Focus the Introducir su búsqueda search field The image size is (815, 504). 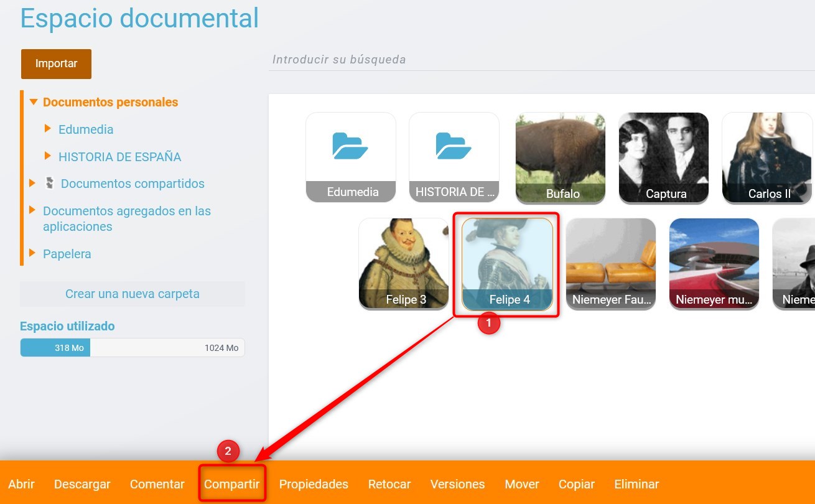[x=541, y=60]
